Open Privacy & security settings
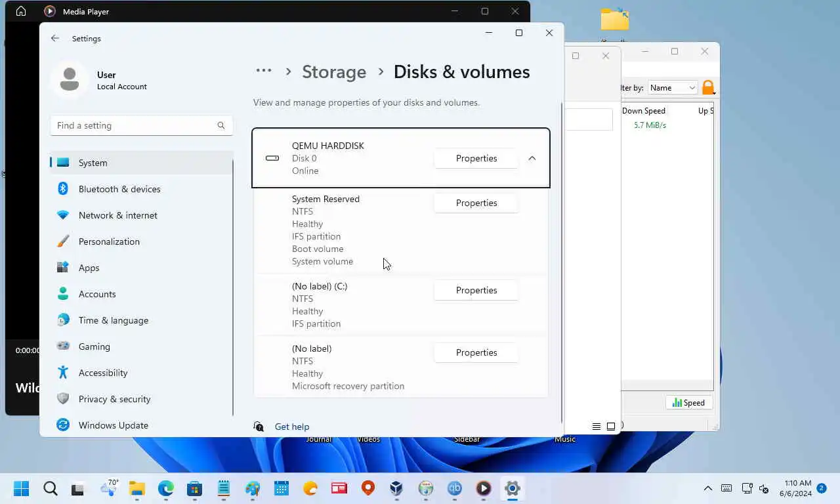This screenshot has height=504, width=840. (x=142, y=399)
